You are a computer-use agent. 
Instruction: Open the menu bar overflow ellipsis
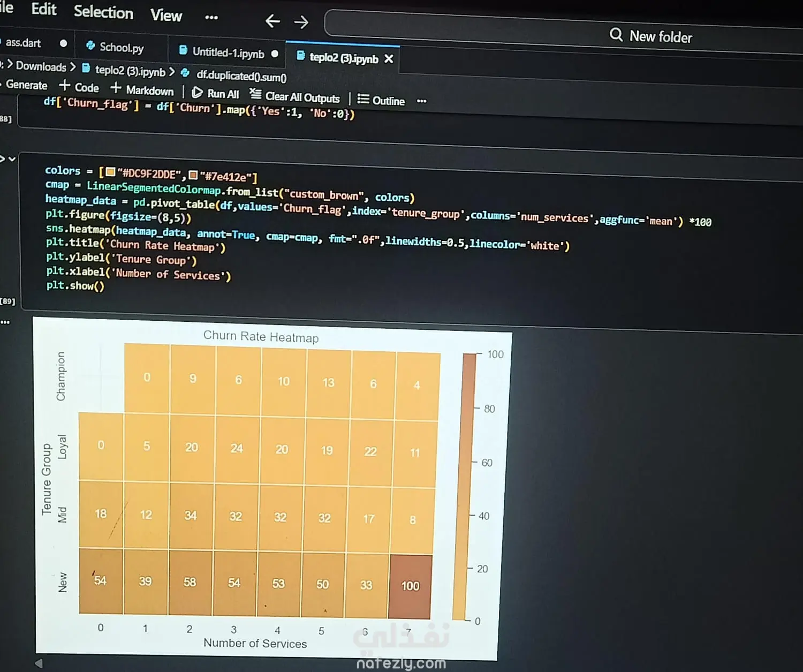(211, 17)
